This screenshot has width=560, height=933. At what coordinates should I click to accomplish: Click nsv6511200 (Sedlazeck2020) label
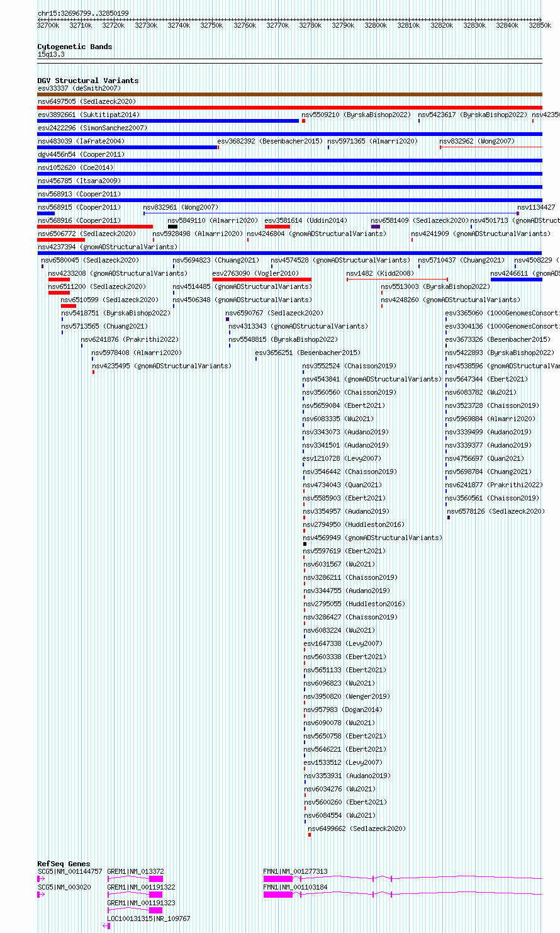click(97, 286)
